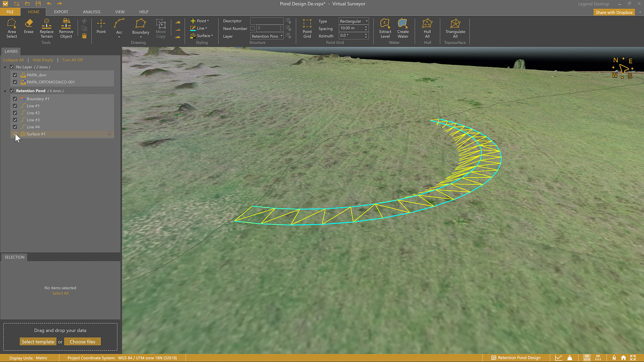Switch to the ANALYSIS ribbon tab
Screen dimensions: 644x362
coord(92,12)
